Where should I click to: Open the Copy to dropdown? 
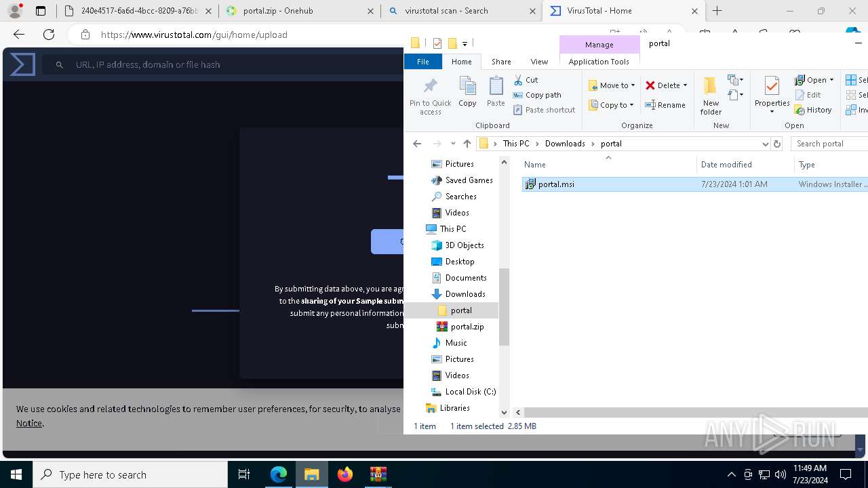(x=611, y=105)
